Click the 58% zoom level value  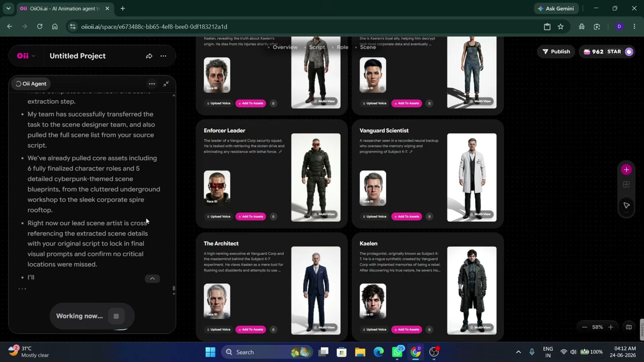point(598,327)
